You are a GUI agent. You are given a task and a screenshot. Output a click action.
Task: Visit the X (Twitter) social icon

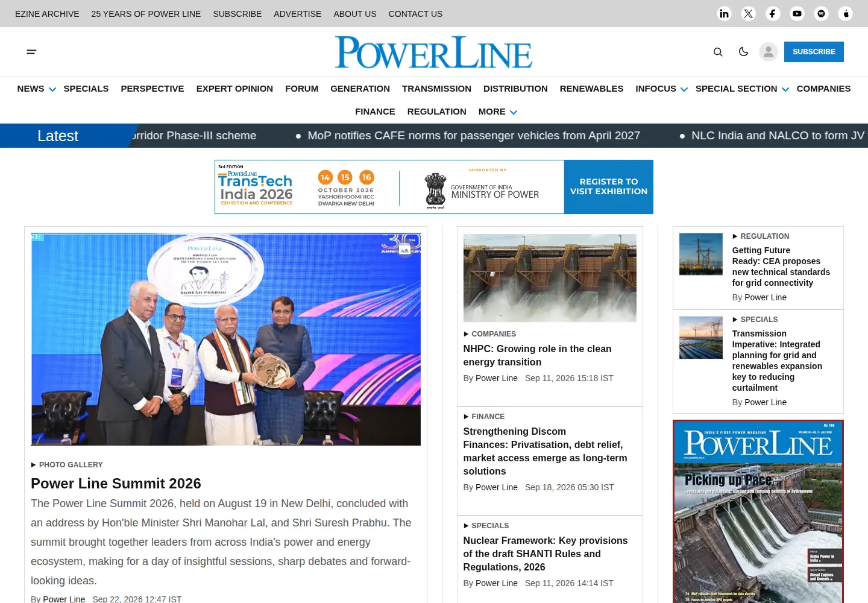point(749,13)
